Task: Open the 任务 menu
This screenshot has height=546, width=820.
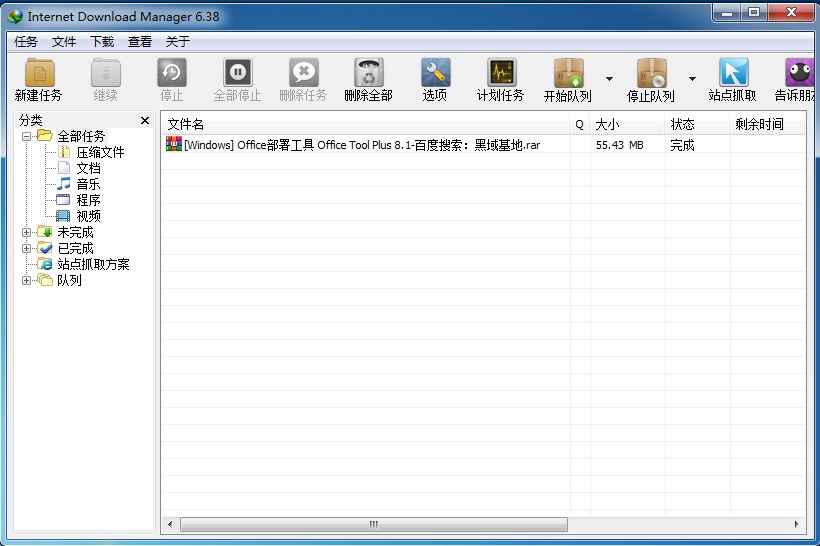Action: (26, 42)
